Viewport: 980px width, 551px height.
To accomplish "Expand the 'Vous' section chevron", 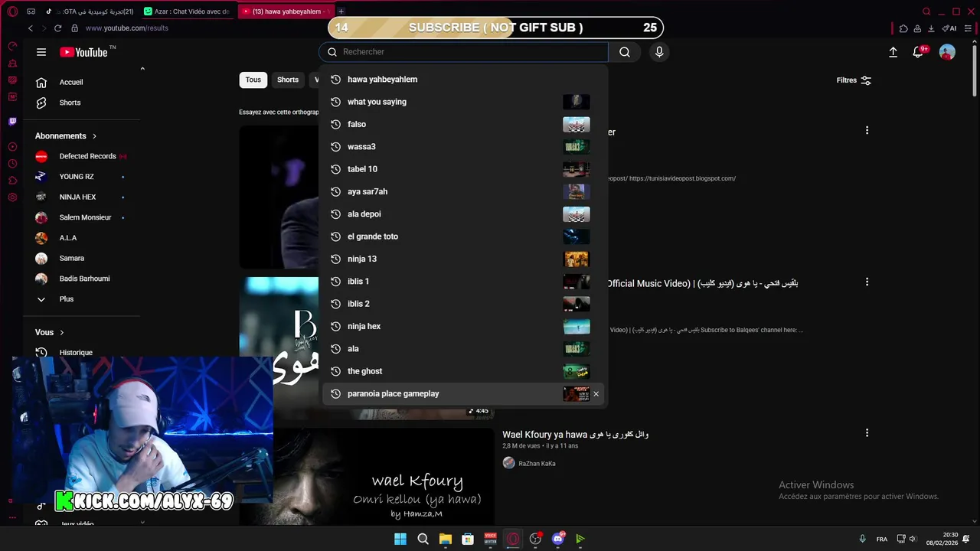I will [62, 333].
